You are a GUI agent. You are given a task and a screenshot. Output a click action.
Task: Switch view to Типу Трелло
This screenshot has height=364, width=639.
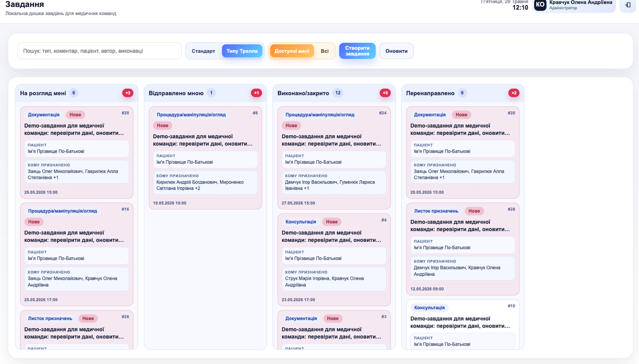(242, 51)
